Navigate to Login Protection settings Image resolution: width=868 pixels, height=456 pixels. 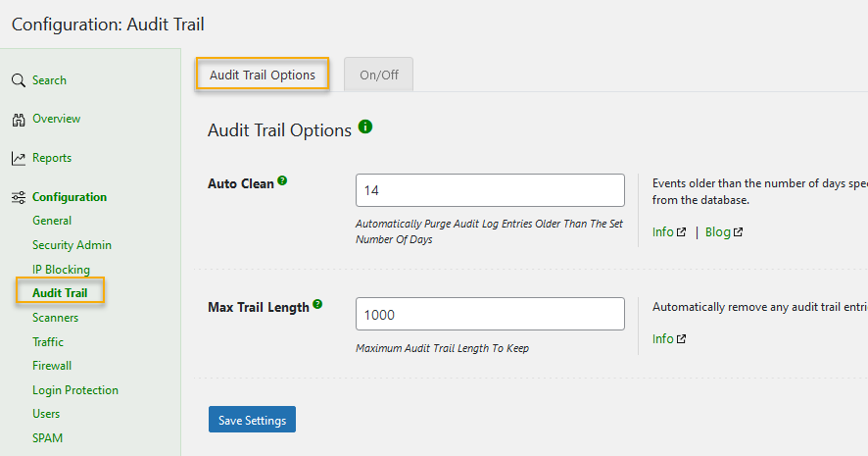75,390
